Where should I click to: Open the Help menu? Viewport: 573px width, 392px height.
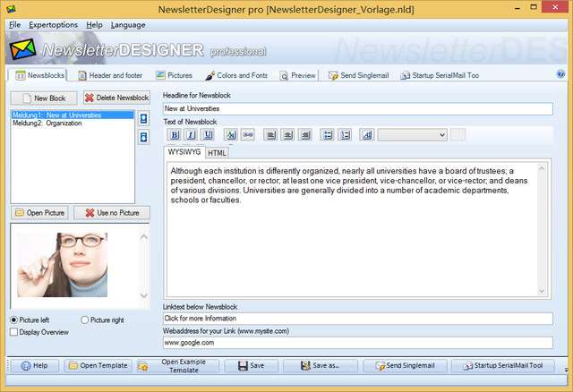(x=94, y=25)
